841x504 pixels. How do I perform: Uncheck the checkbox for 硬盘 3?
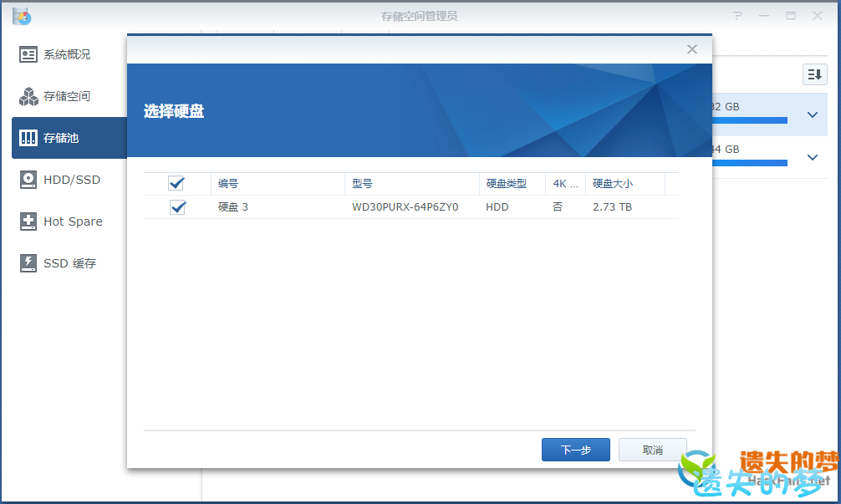pos(177,207)
